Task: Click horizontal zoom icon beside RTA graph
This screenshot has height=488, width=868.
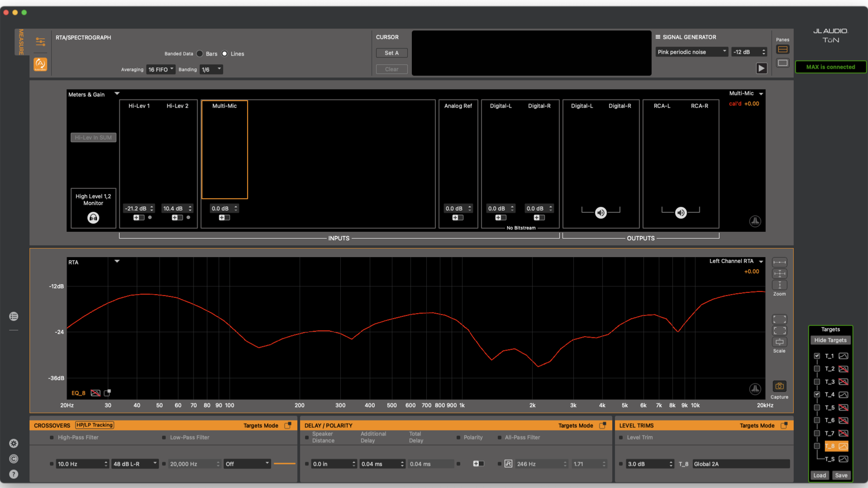Action: pos(779,263)
